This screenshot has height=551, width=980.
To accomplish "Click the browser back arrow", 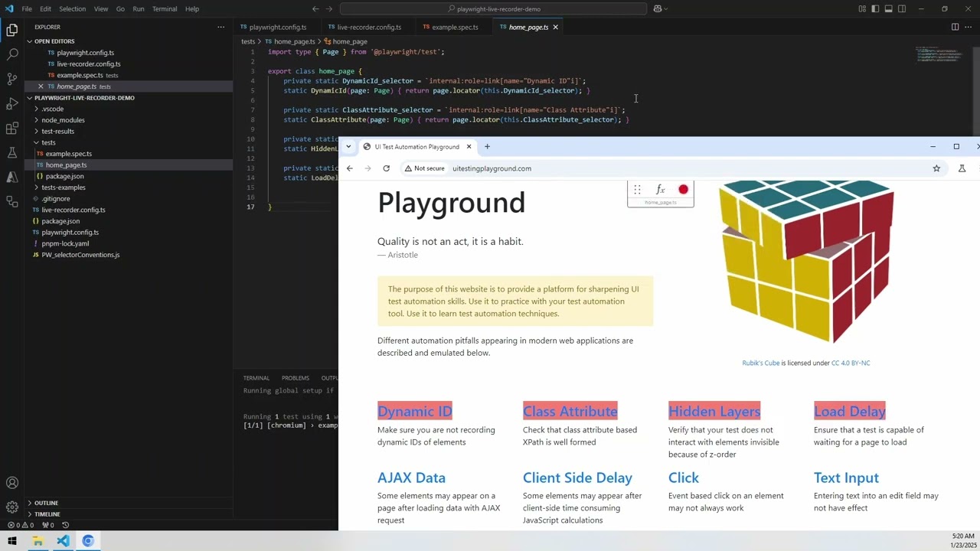I will click(350, 168).
